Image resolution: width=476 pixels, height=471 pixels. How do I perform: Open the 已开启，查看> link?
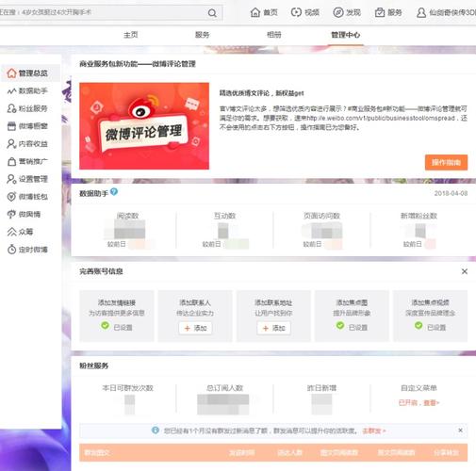[419, 403]
